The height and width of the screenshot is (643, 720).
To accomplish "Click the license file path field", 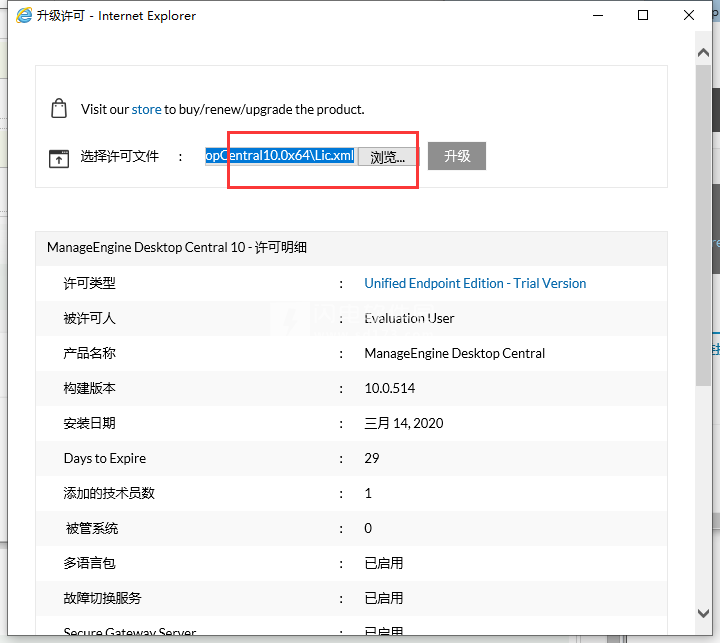I will click(281, 156).
